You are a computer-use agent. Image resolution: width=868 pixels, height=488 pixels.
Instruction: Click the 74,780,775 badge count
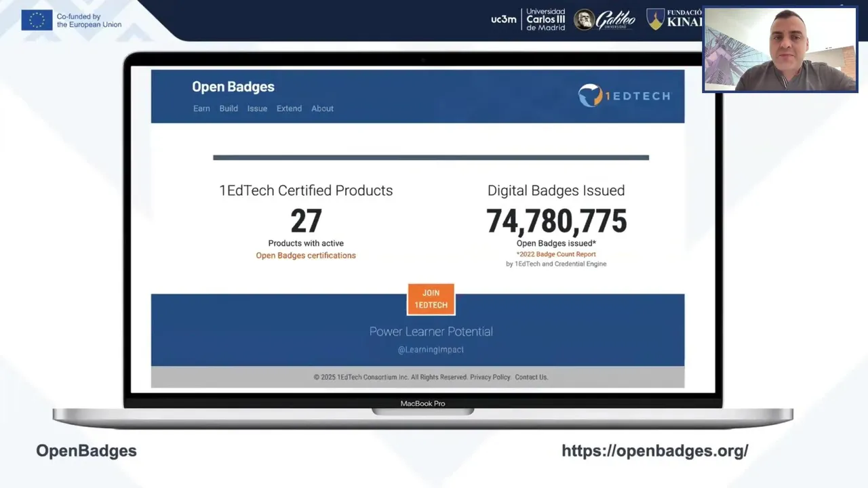(x=556, y=221)
